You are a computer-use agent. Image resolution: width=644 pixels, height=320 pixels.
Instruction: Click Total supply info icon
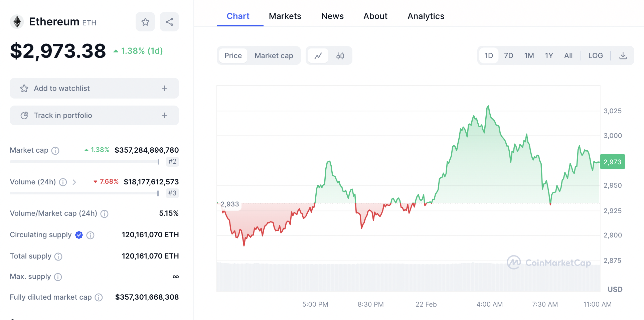click(x=58, y=257)
